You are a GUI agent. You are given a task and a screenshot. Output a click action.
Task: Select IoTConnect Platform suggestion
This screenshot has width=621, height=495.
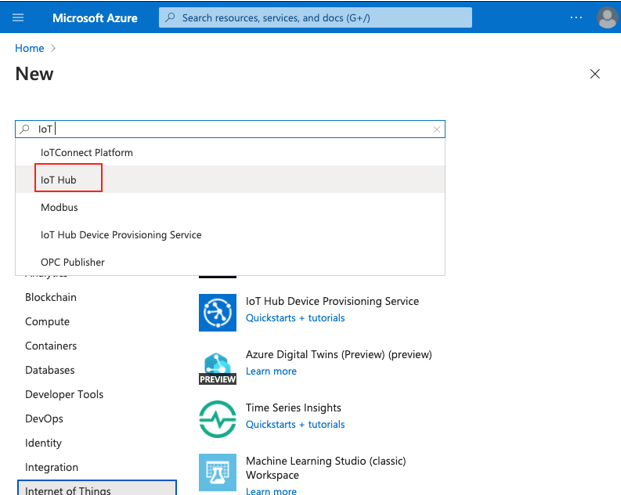[230, 152]
